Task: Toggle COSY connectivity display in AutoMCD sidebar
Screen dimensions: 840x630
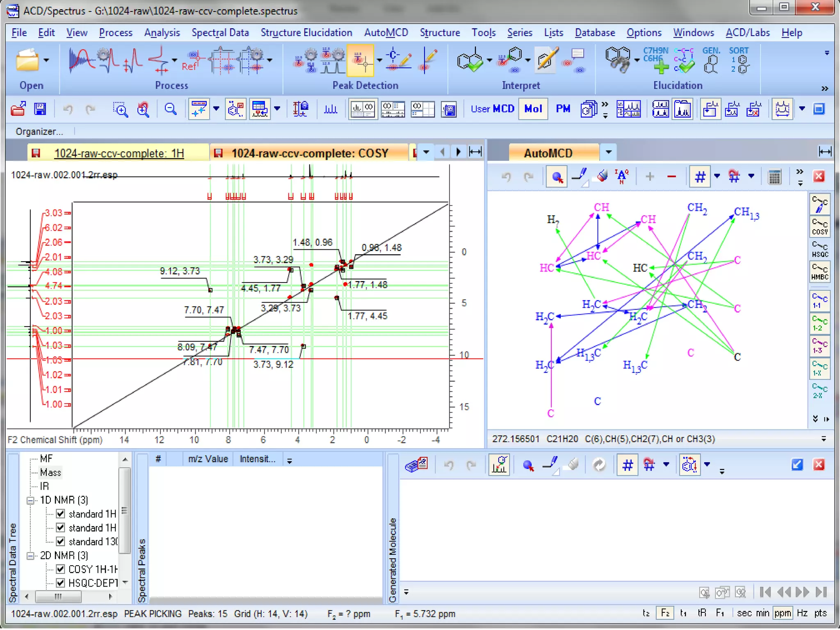Action: coord(819,227)
